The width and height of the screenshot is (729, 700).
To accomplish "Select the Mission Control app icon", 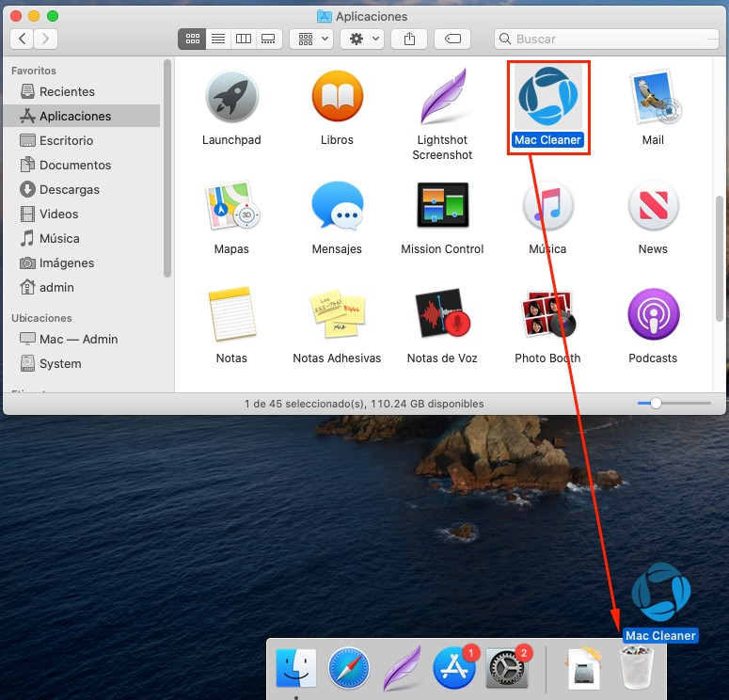I will 442,205.
